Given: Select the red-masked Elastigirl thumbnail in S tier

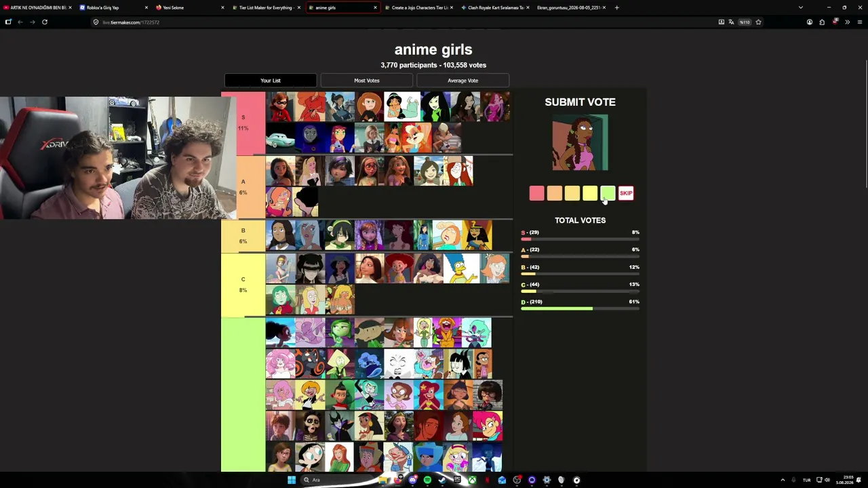Looking at the screenshot, I should coord(281,106).
